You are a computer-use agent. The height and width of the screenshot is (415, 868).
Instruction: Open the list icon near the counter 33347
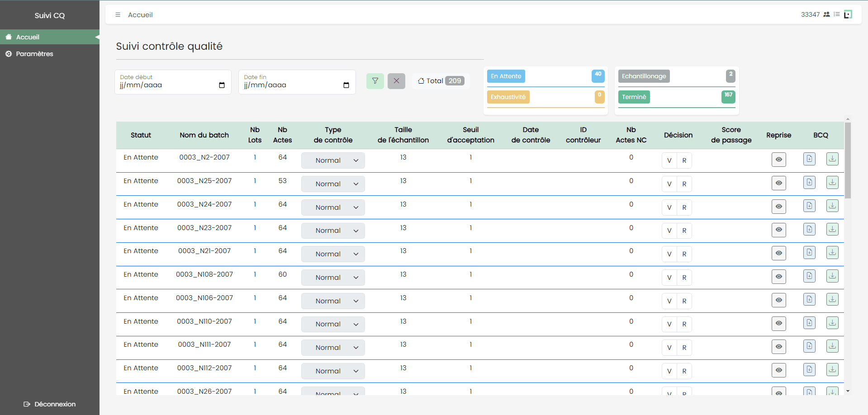point(836,14)
